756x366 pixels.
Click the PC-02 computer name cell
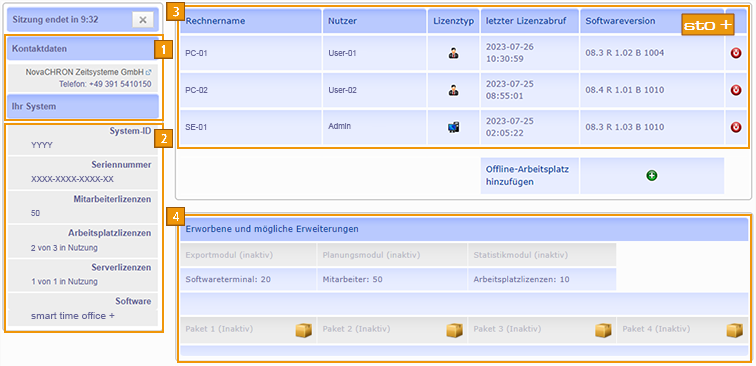251,90
